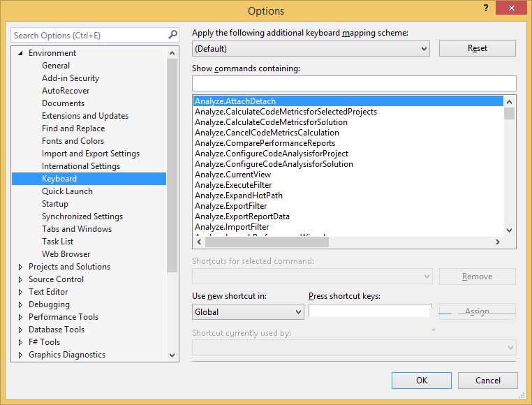Click the Reset button
532x405 pixels.
coord(478,48)
